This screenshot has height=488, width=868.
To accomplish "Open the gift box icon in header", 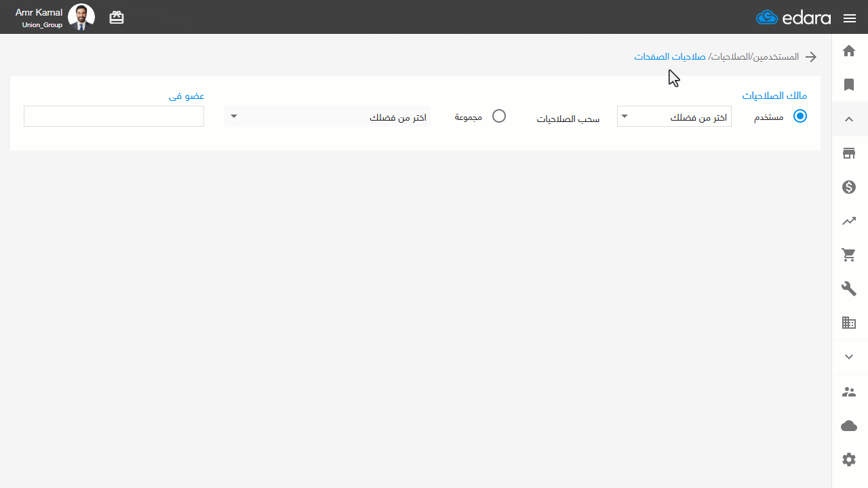I will coord(117,18).
